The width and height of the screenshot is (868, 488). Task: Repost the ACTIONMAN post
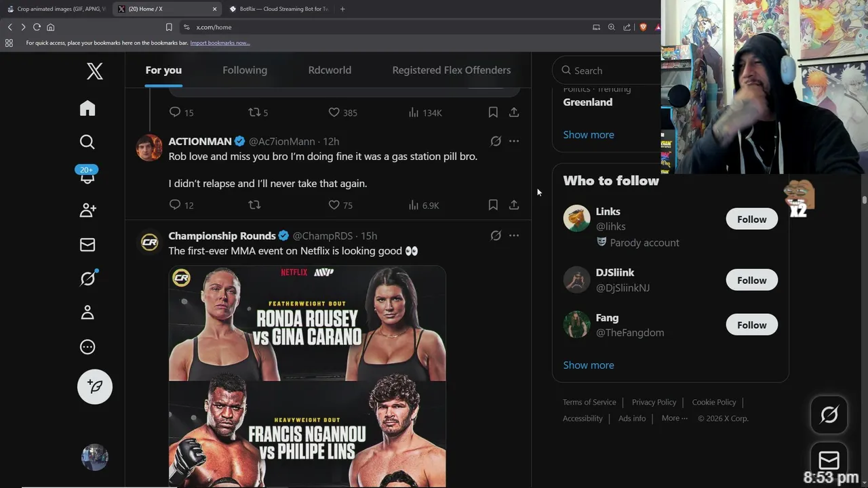254,205
